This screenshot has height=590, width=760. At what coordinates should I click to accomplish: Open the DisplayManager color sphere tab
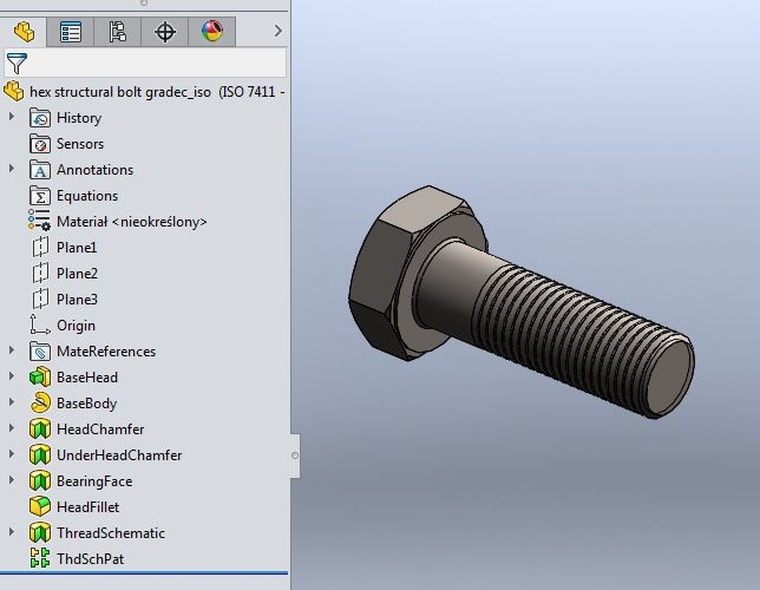click(x=212, y=32)
